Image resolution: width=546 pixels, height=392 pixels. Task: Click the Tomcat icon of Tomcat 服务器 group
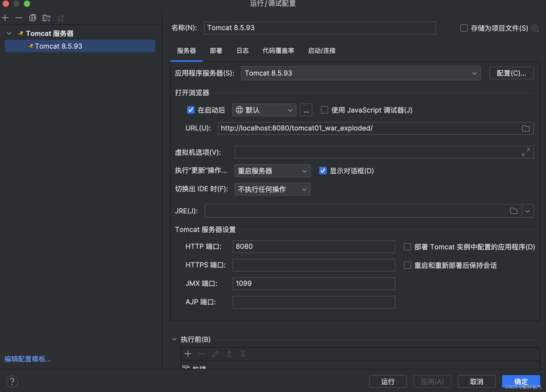(20, 34)
